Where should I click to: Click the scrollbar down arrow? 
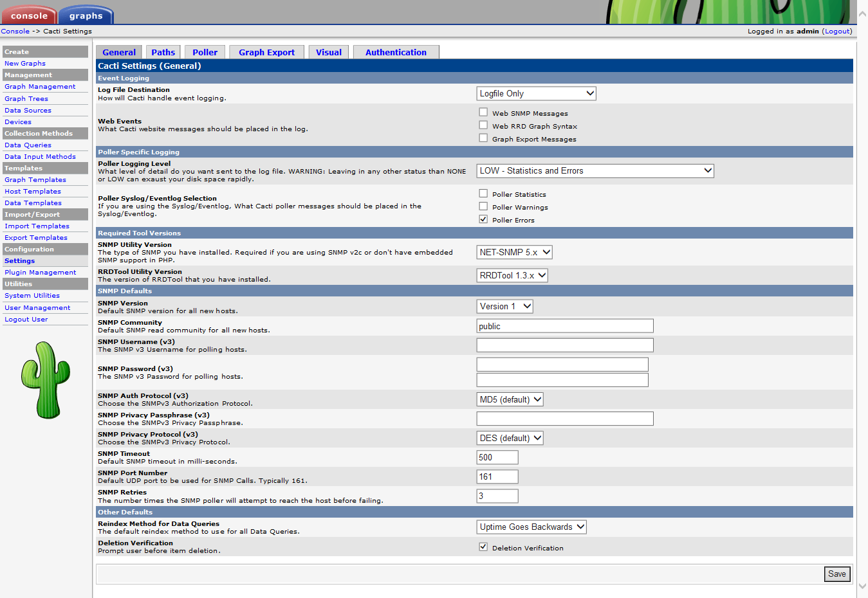(863, 586)
